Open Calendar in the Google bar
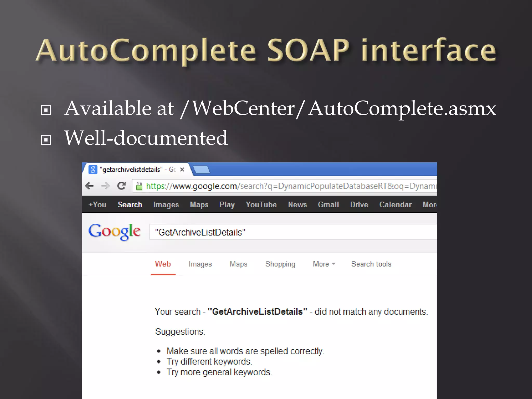532x399 pixels. pos(395,205)
